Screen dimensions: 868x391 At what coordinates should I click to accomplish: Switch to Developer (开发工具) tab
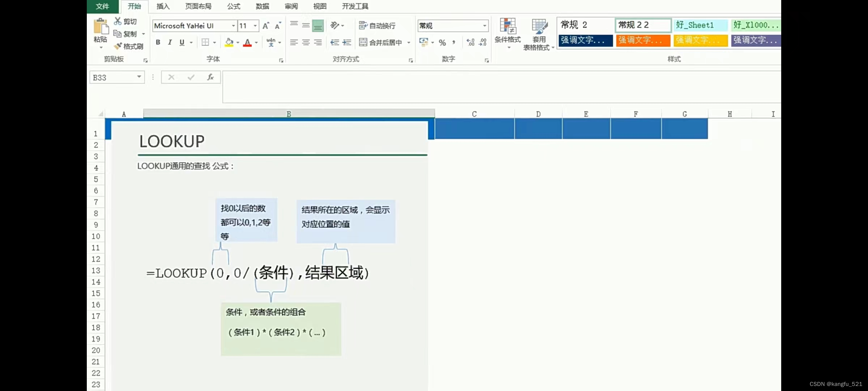point(355,6)
